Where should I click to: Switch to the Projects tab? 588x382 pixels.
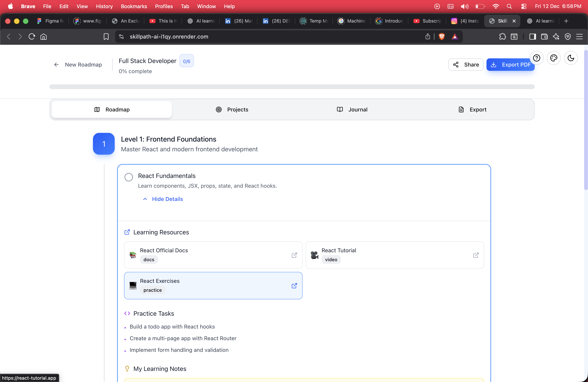click(232, 110)
